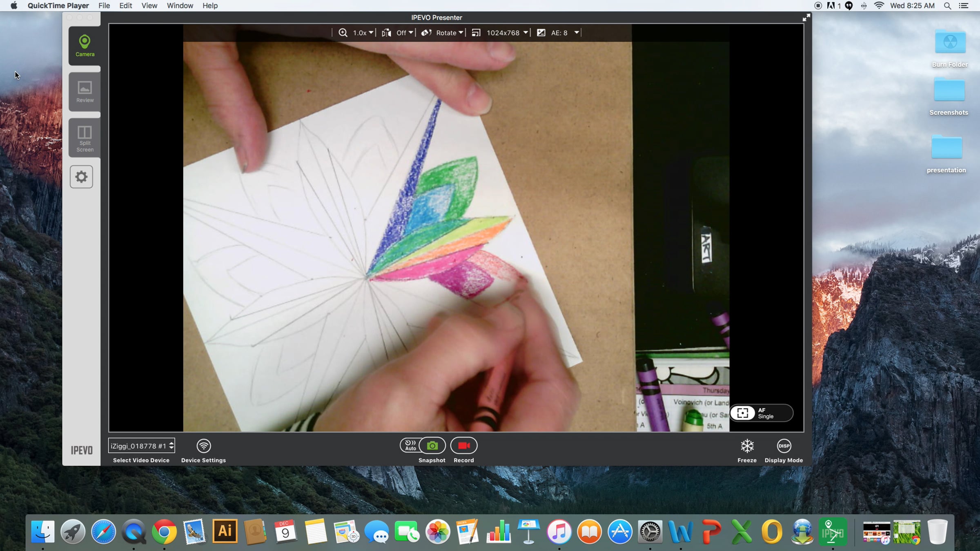Open the Review mode panel
The image size is (980, 551).
click(x=85, y=92)
